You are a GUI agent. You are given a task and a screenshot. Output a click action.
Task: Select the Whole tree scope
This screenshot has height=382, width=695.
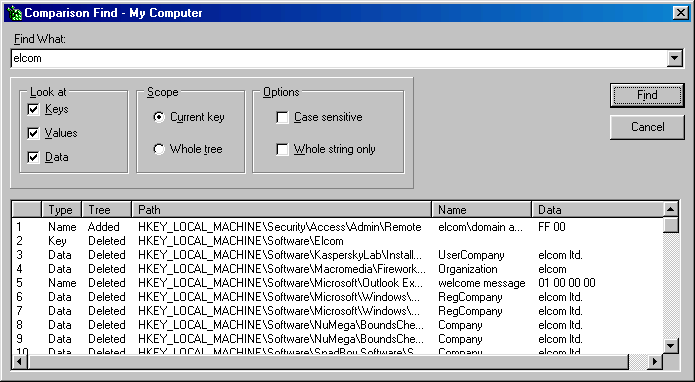pyautogui.click(x=159, y=149)
